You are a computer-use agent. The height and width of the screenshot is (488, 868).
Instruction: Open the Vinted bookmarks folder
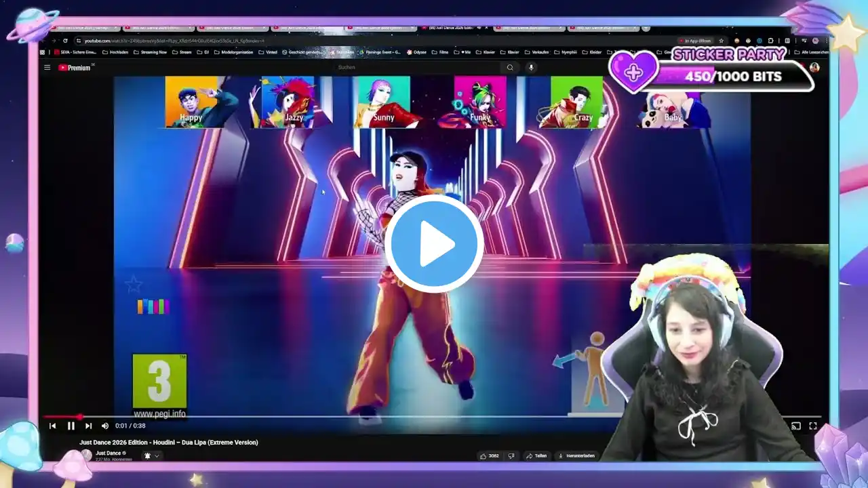pyautogui.click(x=269, y=52)
